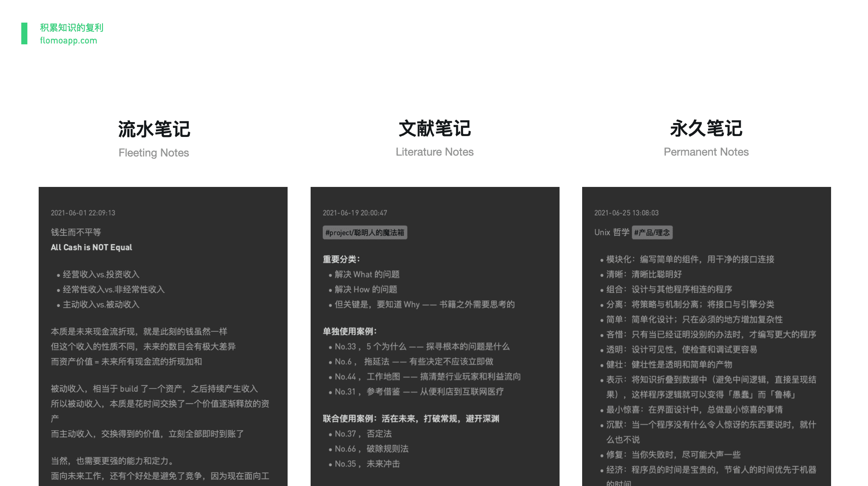Click the No.66 破除规则法 list entry
The width and height of the screenshot is (868, 486).
click(371, 449)
